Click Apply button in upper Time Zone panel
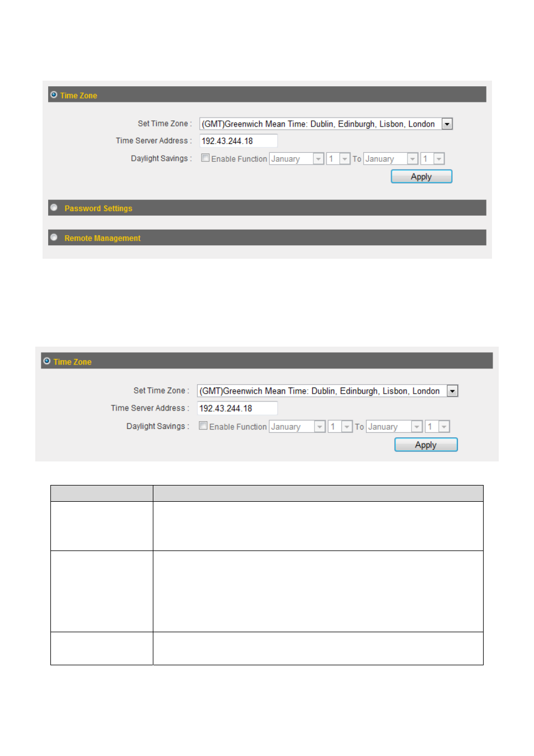Image resolution: width=534 pixels, height=756 pixels. click(x=421, y=176)
